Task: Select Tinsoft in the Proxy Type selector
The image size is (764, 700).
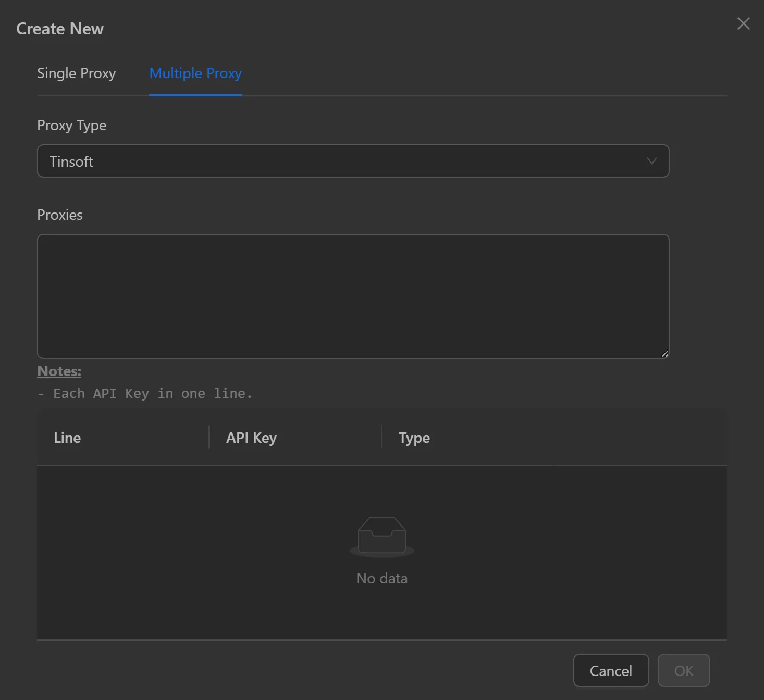Action: (353, 161)
